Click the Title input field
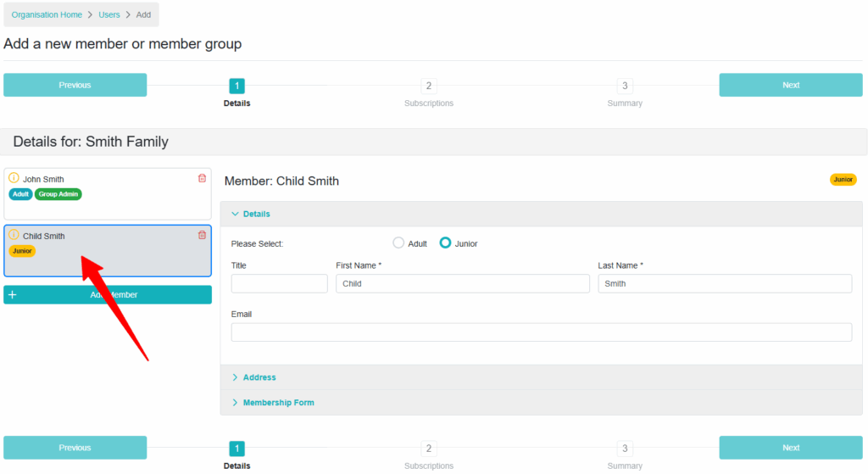Viewport: 868px width, 474px height. (279, 283)
